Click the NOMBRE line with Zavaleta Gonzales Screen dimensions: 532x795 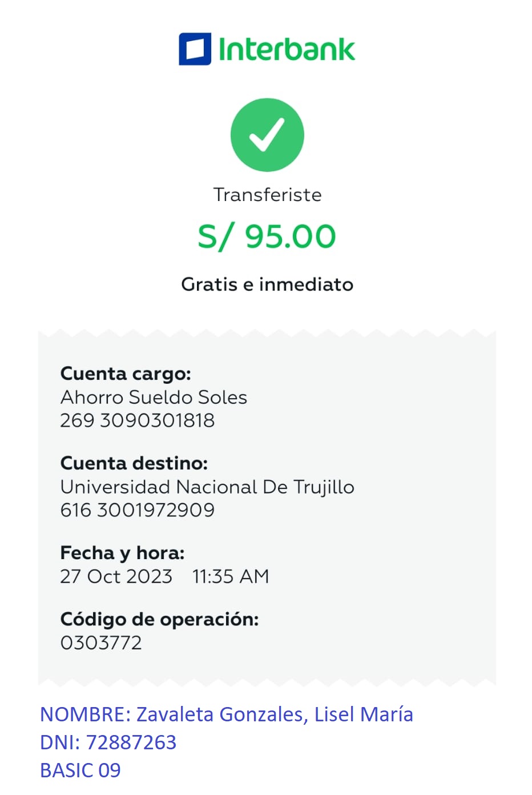[227, 714]
